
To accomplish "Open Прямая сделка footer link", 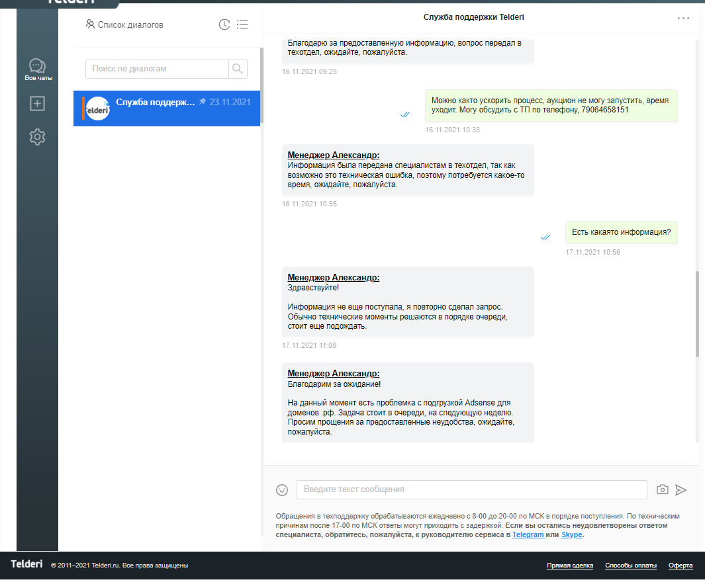I will point(570,566).
